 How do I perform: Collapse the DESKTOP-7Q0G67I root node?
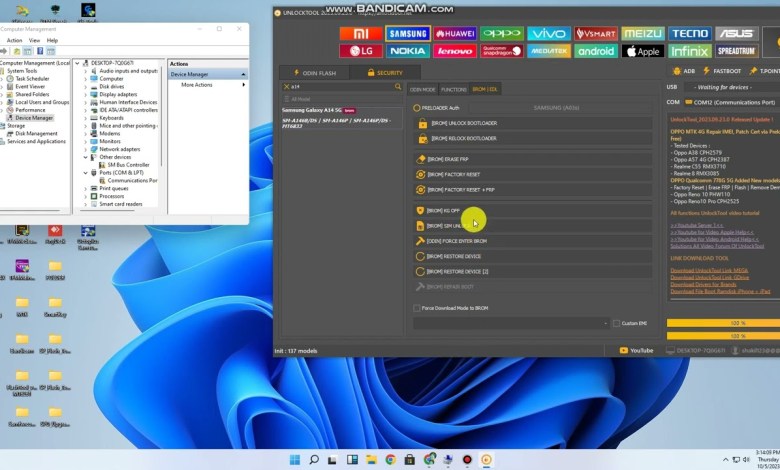tap(77, 63)
